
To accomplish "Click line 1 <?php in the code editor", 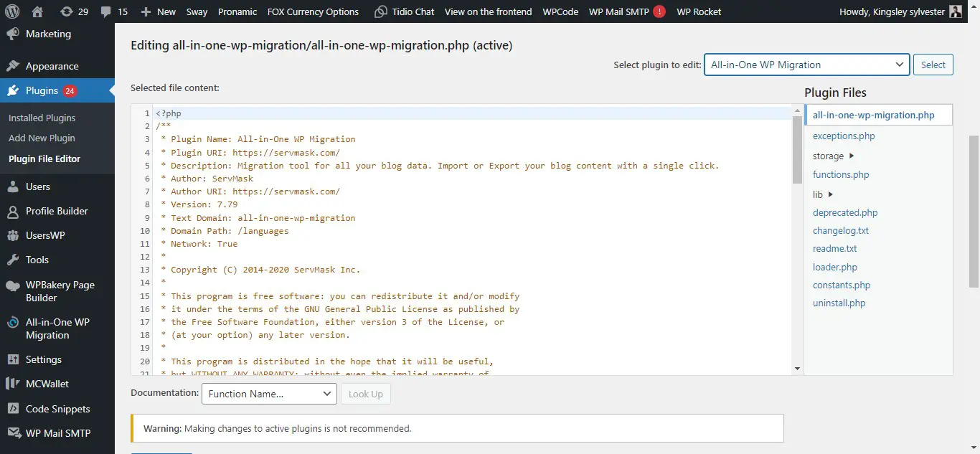I will 169,113.
